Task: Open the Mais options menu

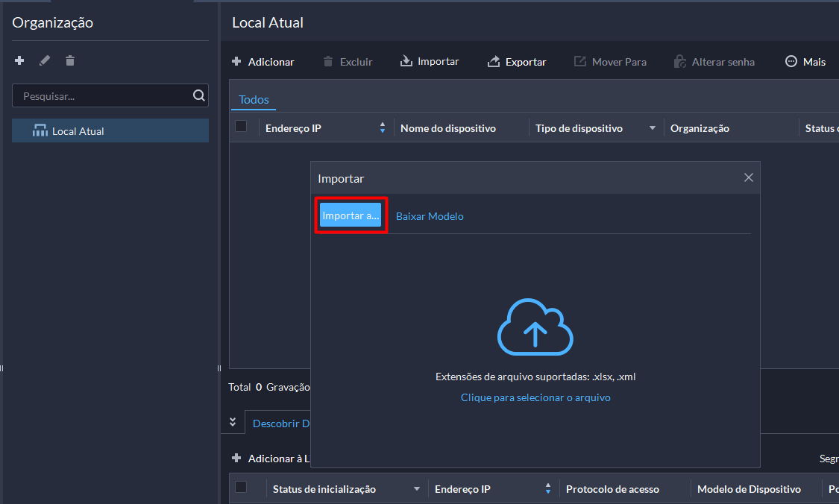Action: point(805,62)
